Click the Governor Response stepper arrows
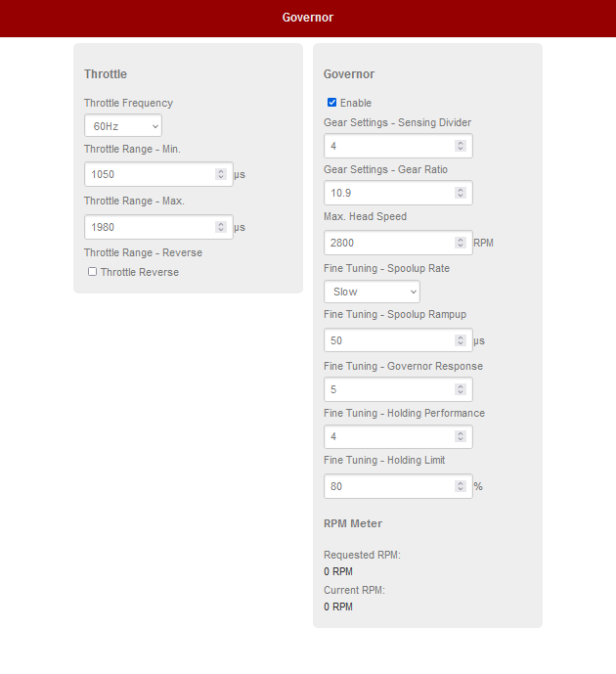This screenshot has width=616, height=674. point(461,389)
